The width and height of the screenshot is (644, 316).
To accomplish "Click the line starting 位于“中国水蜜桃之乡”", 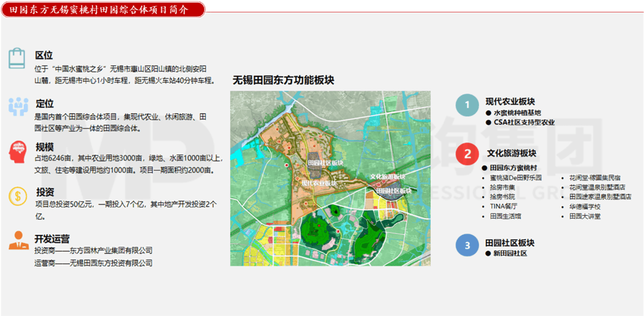I will pos(120,68).
